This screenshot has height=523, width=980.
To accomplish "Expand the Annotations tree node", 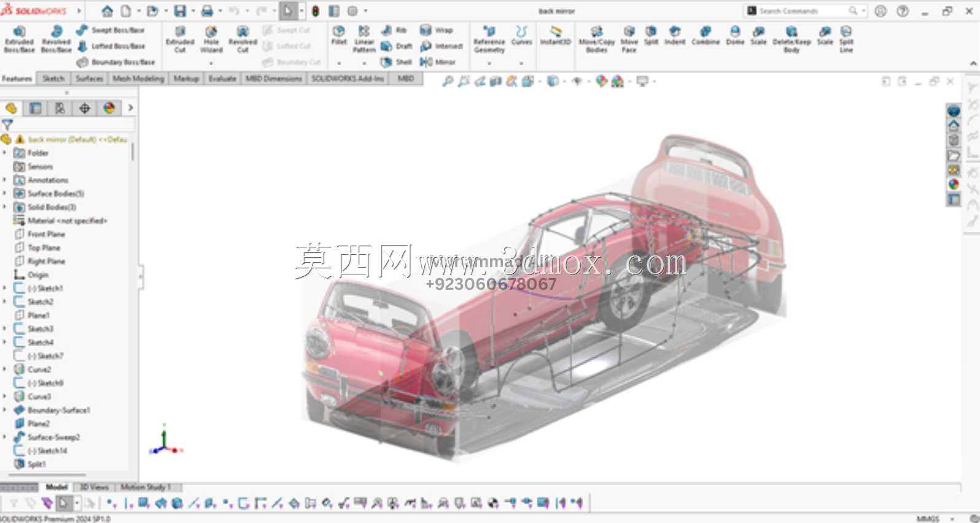I will click(5, 180).
